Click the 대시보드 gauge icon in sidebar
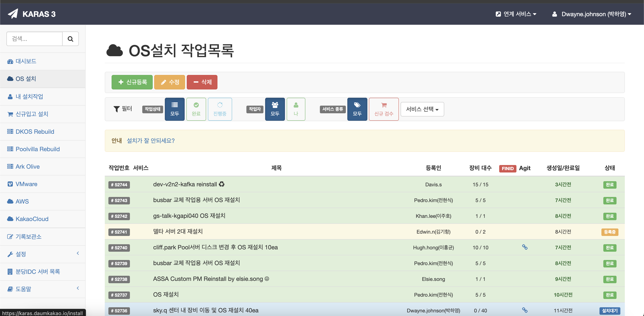The width and height of the screenshot is (644, 316). coord(10,61)
